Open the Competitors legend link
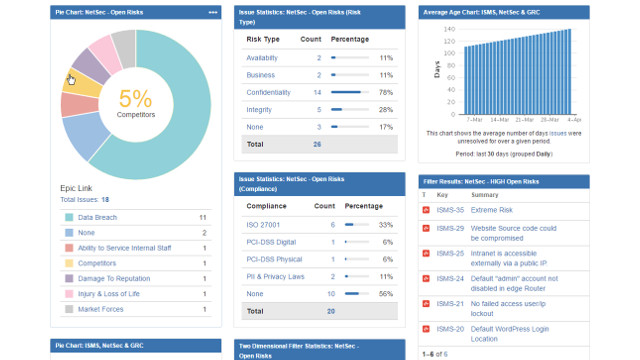640x360 pixels. tap(97, 263)
